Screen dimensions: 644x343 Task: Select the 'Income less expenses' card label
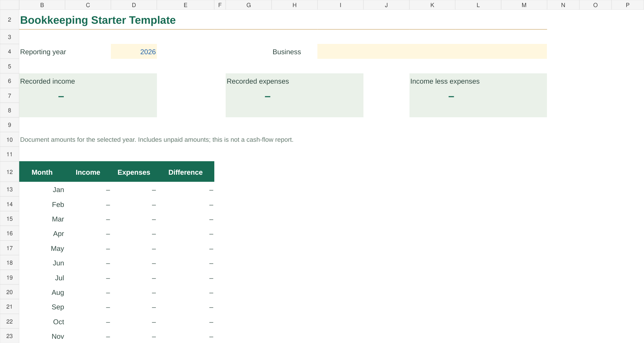(x=445, y=81)
